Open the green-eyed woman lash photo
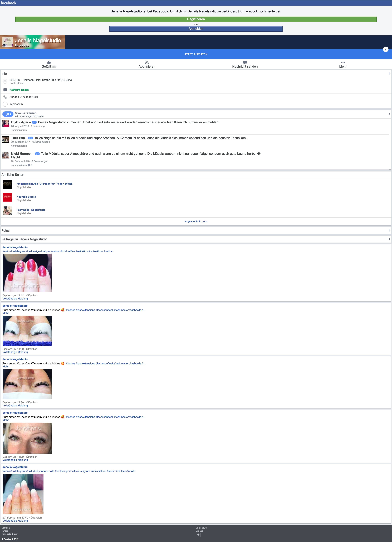Viewport: 392px width, 542px height. (x=27, y=438)
